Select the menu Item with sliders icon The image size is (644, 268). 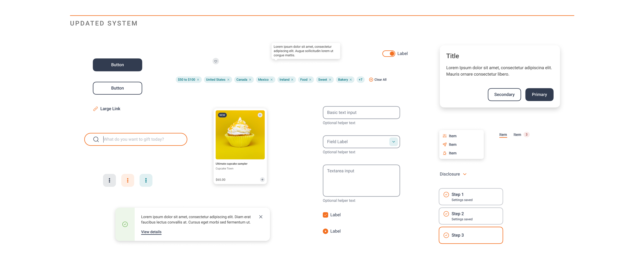coord(461,136)
